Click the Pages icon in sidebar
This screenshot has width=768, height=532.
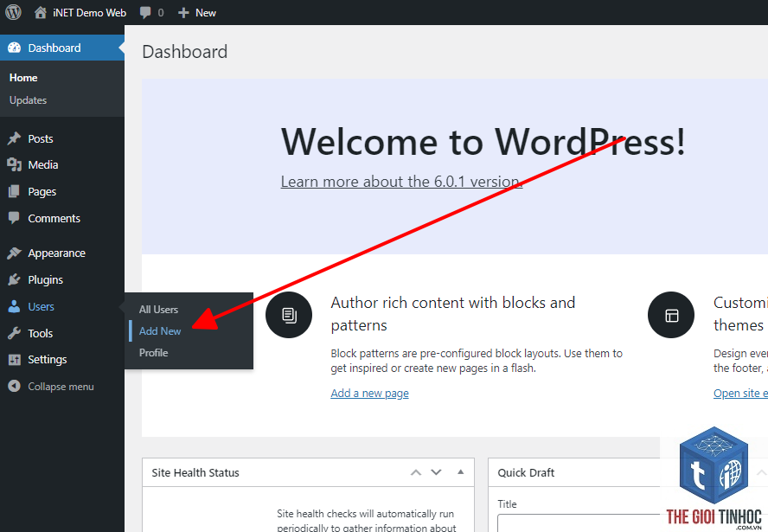14,191
